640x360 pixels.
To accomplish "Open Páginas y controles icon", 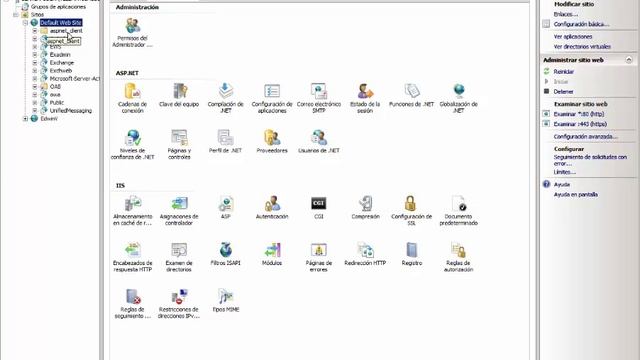I will [x=179, y=138].
